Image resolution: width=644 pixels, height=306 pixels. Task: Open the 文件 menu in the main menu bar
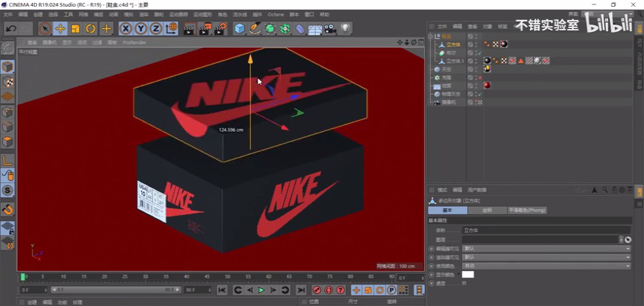tap(8, 14)
